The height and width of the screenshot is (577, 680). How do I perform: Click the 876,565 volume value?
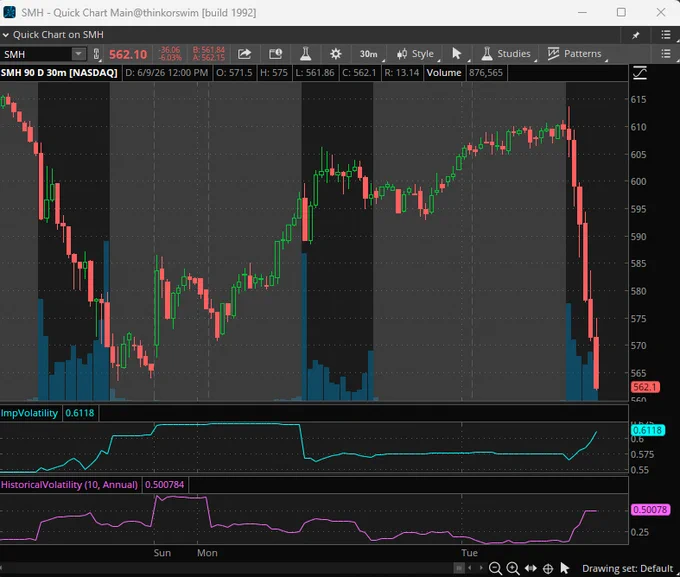coord(486,73)
